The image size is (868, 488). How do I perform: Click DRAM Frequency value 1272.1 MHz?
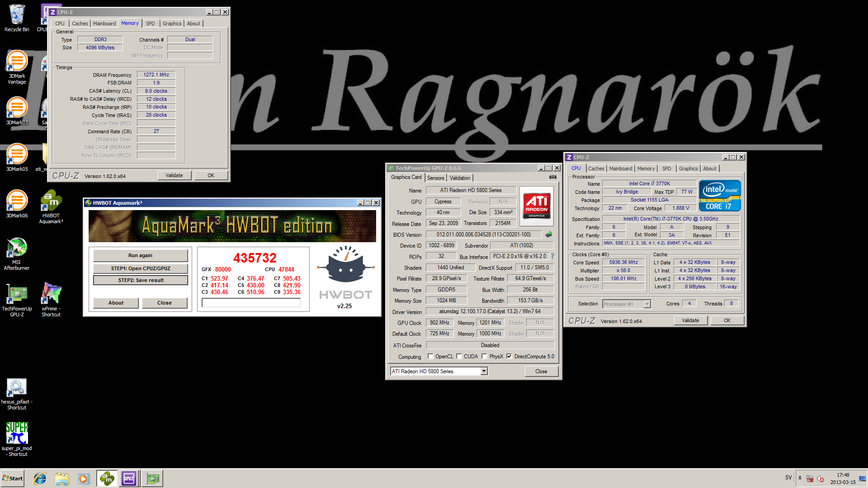tap(156, 75)
